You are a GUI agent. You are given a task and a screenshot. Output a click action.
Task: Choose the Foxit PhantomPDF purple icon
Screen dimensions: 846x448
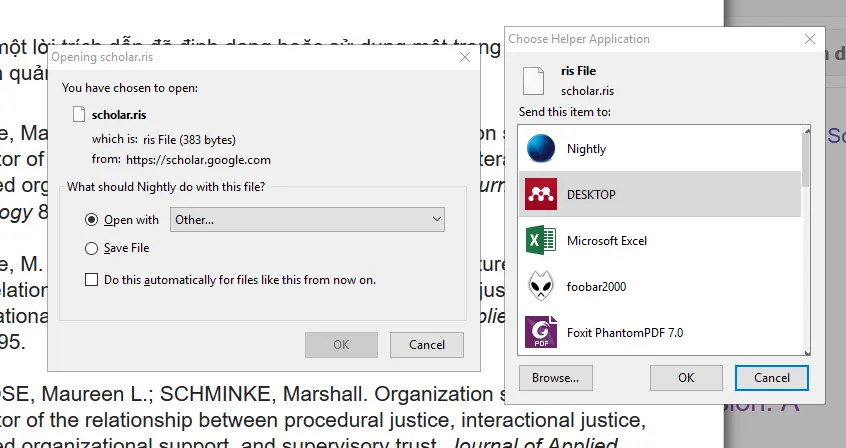[x=541, y=332]
